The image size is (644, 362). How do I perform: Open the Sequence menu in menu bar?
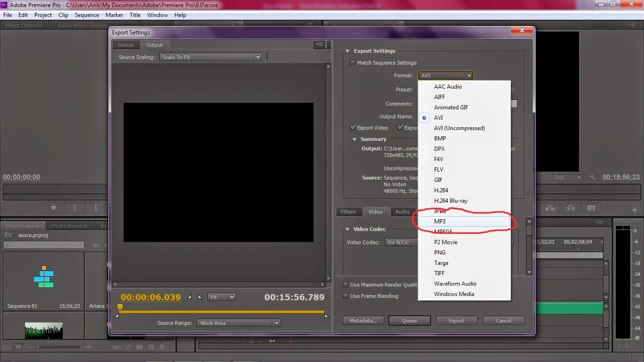coord(87,15)
